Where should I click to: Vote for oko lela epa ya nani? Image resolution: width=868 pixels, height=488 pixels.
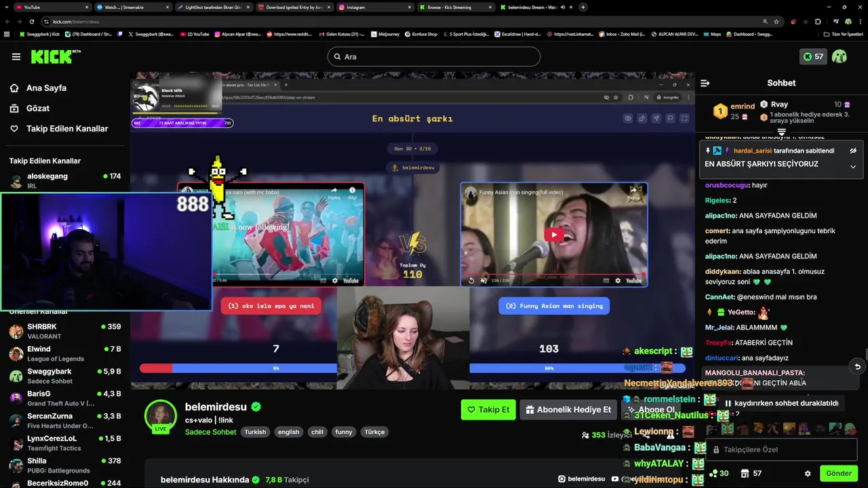point(271,306)
